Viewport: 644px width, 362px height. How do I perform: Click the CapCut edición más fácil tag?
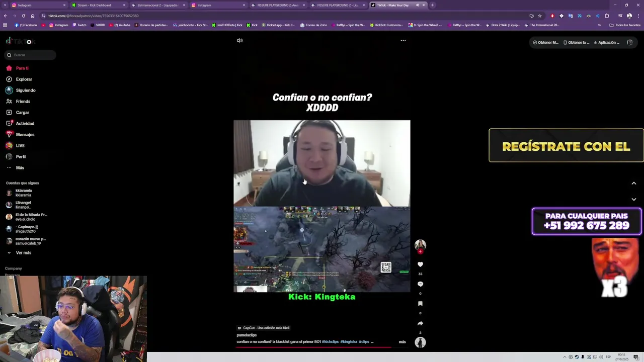(263, 328)
